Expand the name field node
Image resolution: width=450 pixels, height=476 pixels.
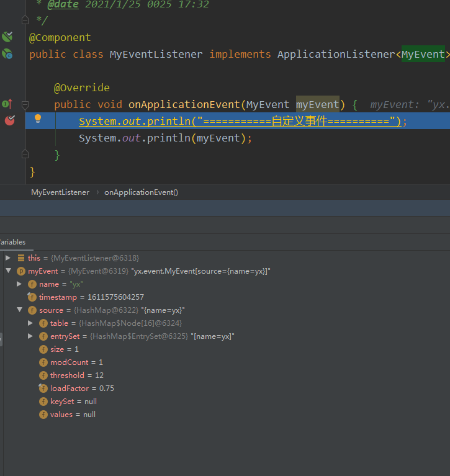[19, 284]
